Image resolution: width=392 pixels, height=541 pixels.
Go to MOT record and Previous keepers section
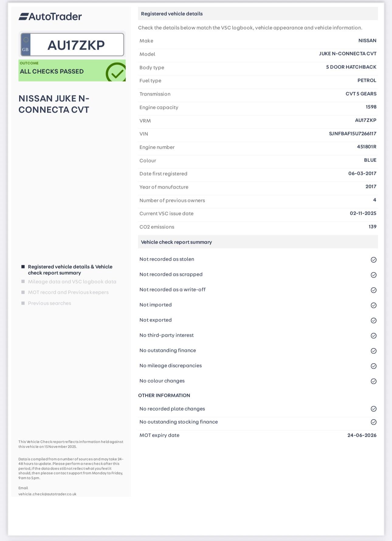[68, 292]
